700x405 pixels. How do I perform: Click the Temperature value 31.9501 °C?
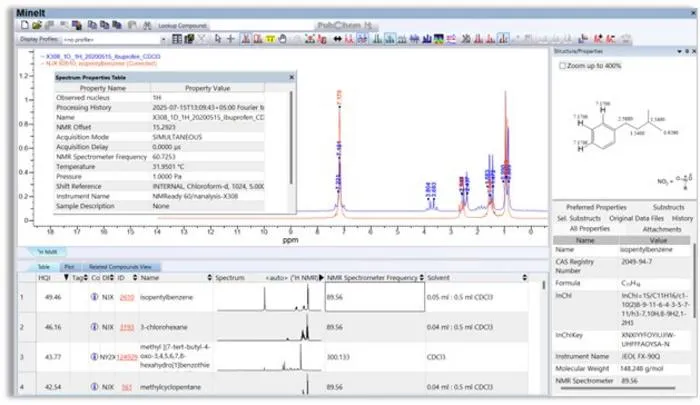point(168,167)
